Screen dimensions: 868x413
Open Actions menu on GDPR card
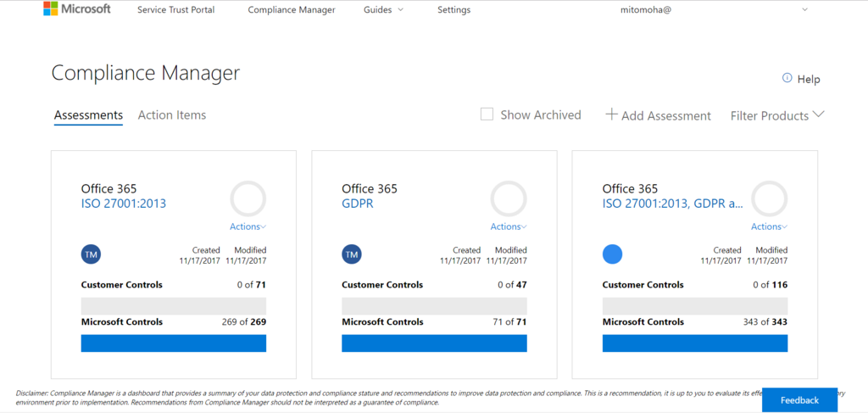(509, 226)
